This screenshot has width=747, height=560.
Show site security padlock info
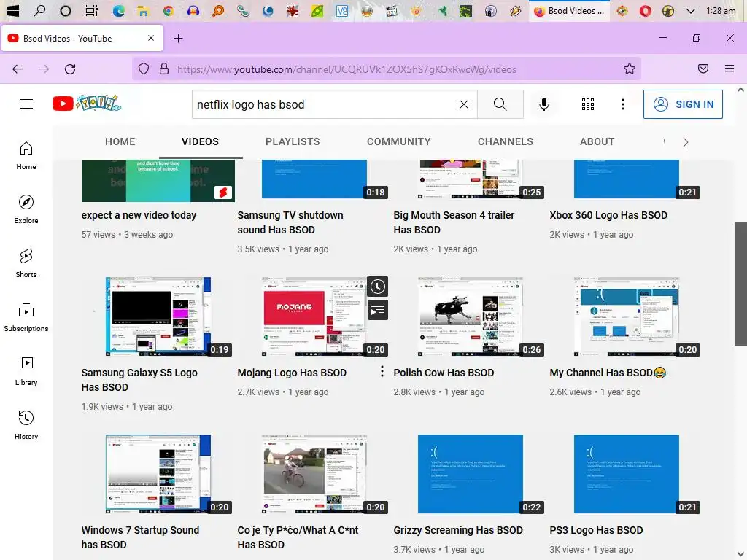[164, 69]
